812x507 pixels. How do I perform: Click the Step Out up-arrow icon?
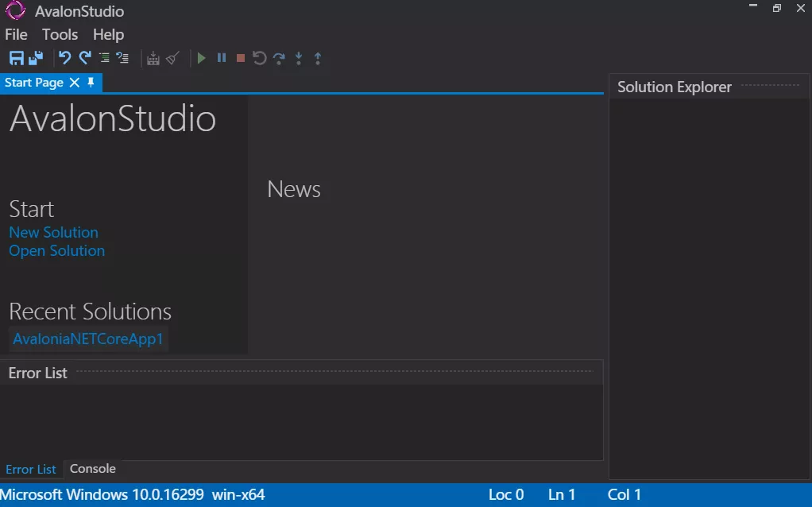[x=318, y=58]
